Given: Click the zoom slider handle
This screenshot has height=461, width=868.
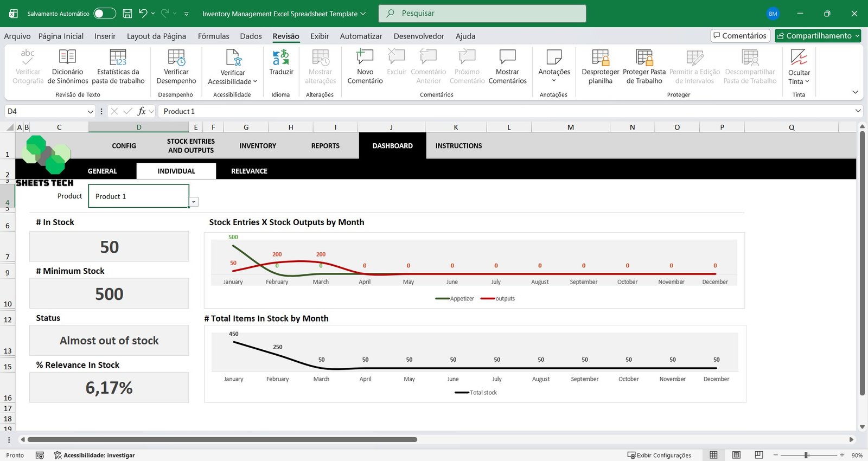Looking at the screenshot, I should 807,455.
